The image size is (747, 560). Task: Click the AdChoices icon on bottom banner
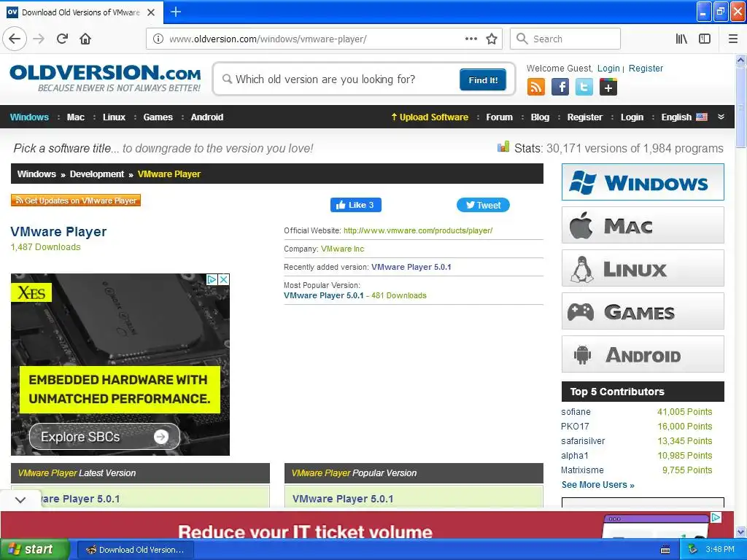716,518
